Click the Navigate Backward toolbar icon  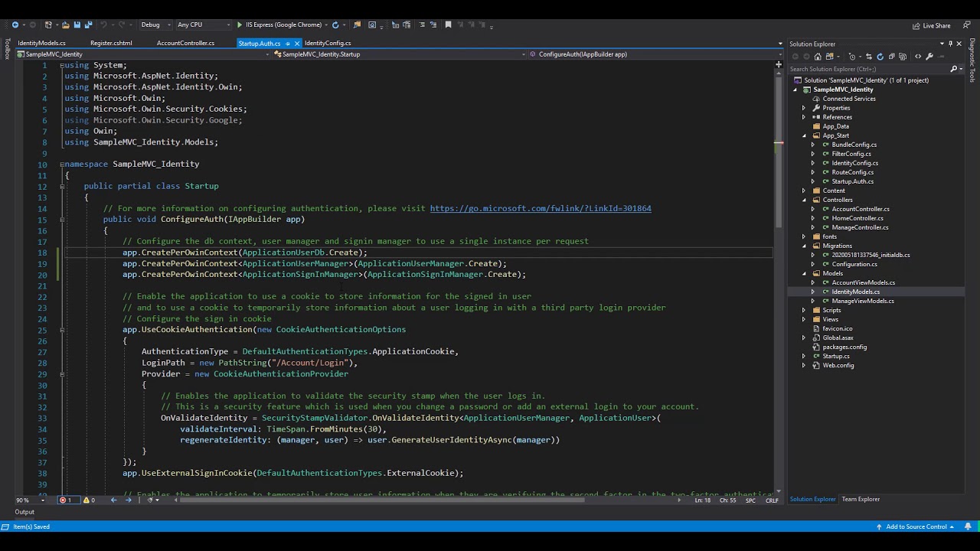pos(15,24)
